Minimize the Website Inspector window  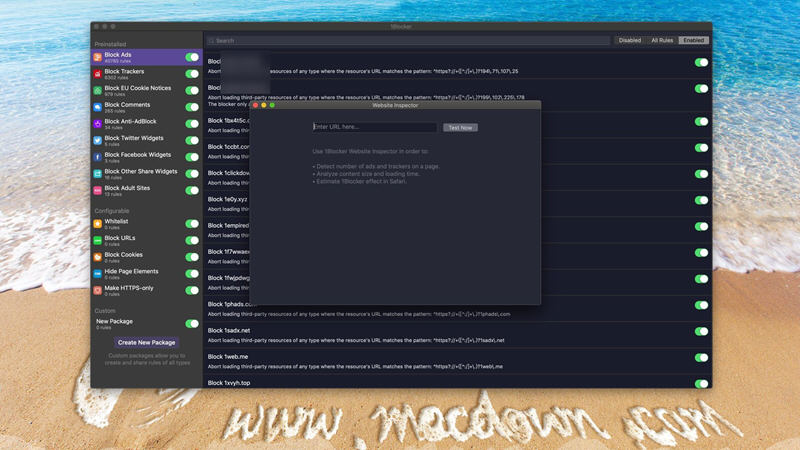pyautogui.click(x=264, y=105)
